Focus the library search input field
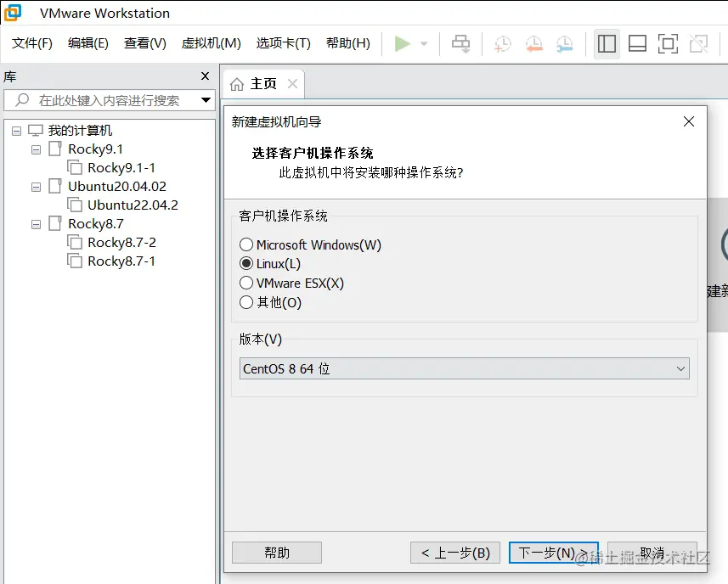The image size is (728, 584). 109,100
